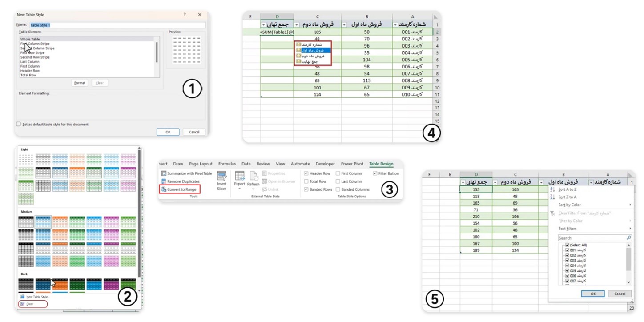Click the Sort Z to A icon
This screenshot has height=322, width=644.
pyautogui.click(x=553, y=197)
